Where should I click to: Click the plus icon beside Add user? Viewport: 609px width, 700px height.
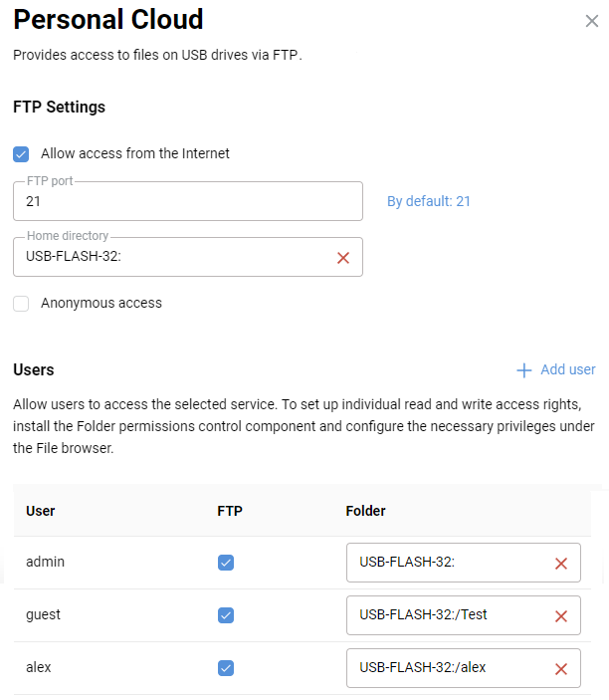click(524, 370)
